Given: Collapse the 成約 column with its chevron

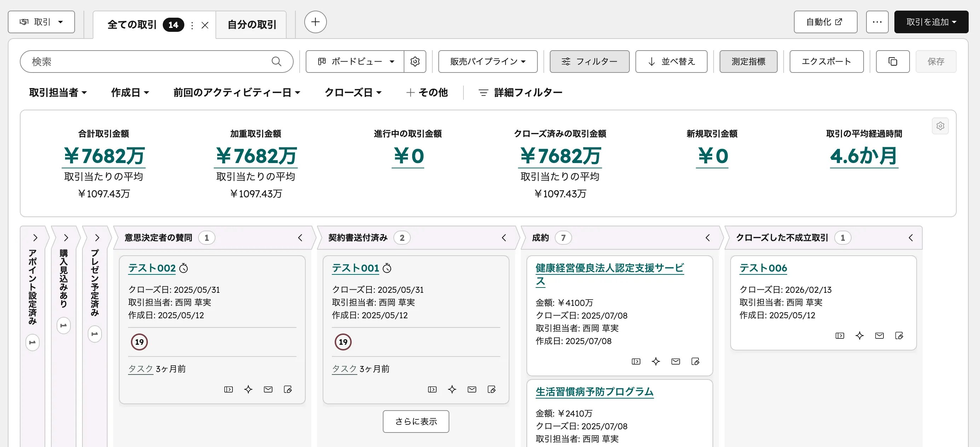Looking at the screenshot, I should click(x=708, y=237).
